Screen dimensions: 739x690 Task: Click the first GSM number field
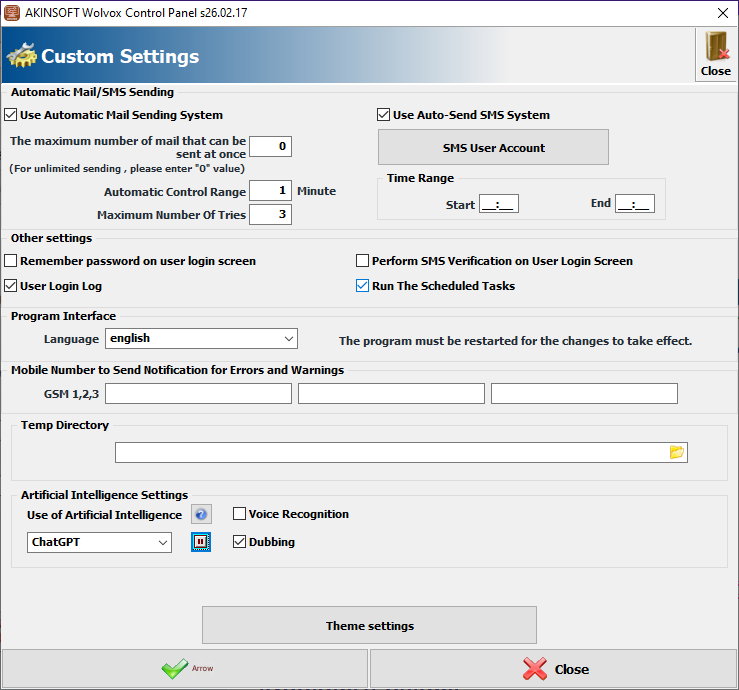pos(198,394)
